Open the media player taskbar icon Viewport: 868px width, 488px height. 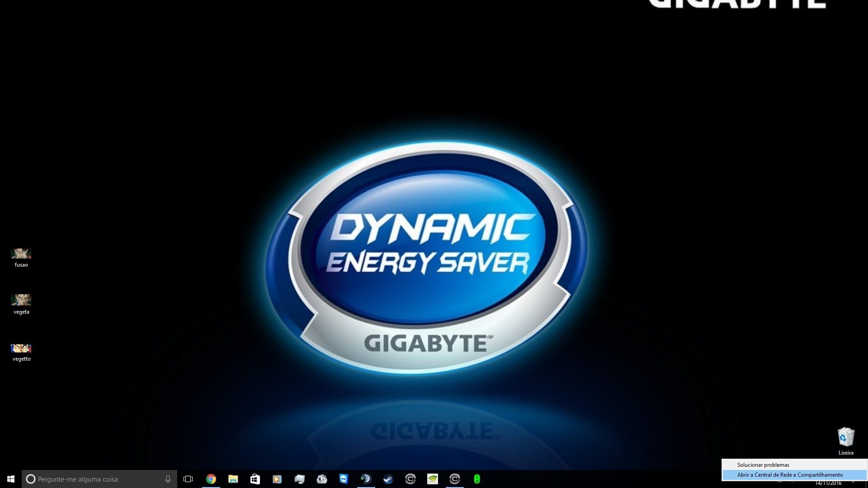tap(277, 479)
